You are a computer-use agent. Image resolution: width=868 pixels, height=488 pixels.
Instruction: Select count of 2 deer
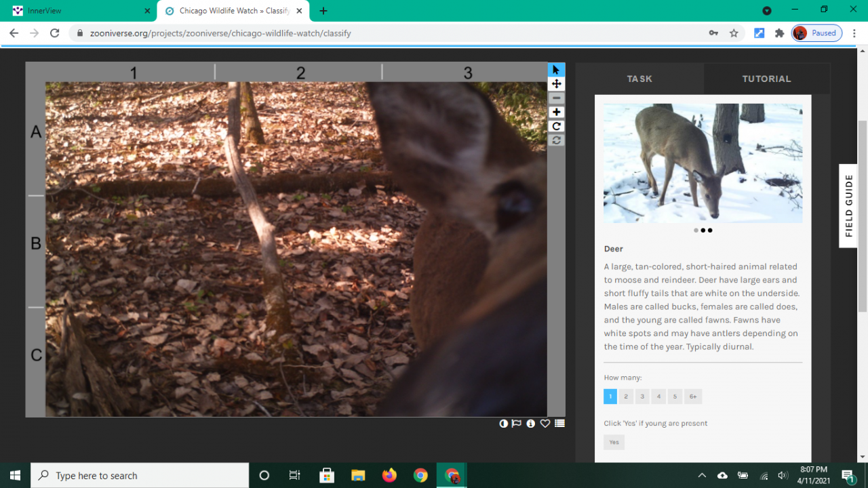(626, 396)
